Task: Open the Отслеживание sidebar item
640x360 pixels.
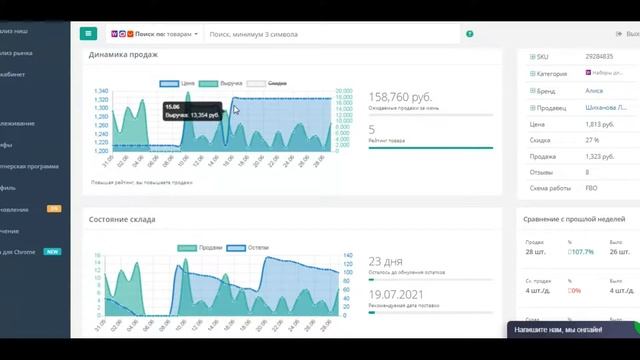Action: (x=18, y=123)
